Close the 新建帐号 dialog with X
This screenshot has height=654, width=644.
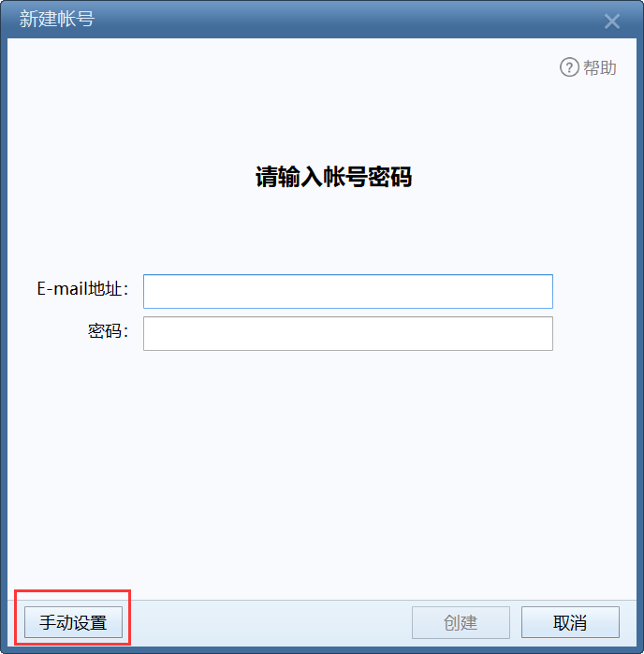[x=612, y=22]
